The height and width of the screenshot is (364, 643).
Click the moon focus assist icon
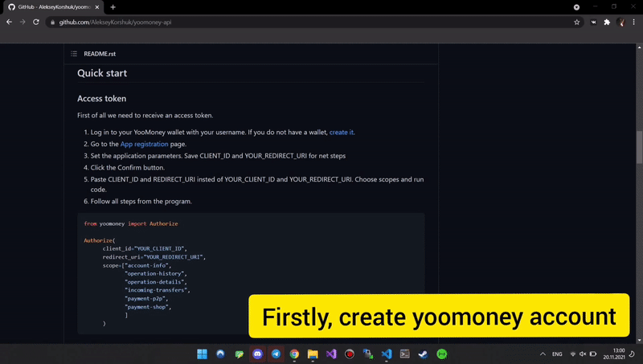632,354
